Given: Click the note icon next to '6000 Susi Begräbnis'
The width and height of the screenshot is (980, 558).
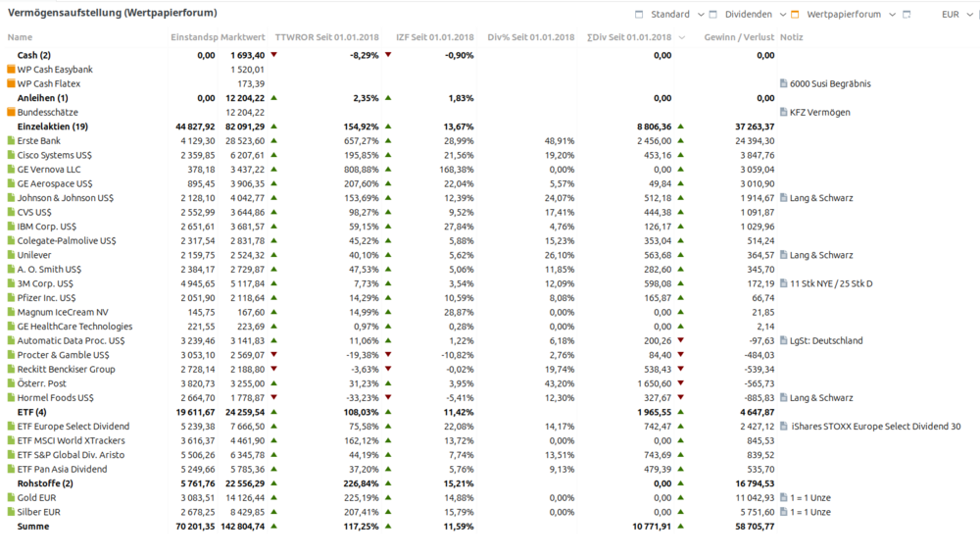Looking at the screenshot, I should 784,83.
